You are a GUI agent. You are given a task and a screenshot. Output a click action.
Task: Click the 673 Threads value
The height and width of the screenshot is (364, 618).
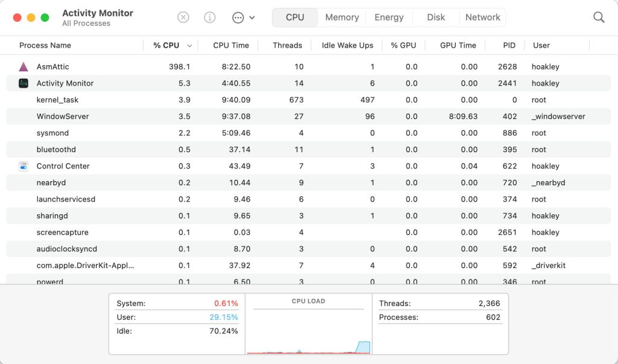click(296, 100)
